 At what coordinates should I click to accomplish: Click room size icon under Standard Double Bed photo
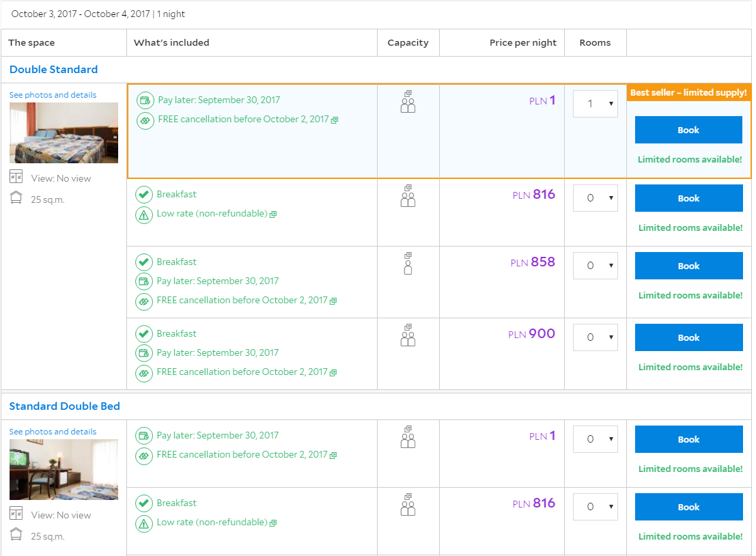[16, 535]
